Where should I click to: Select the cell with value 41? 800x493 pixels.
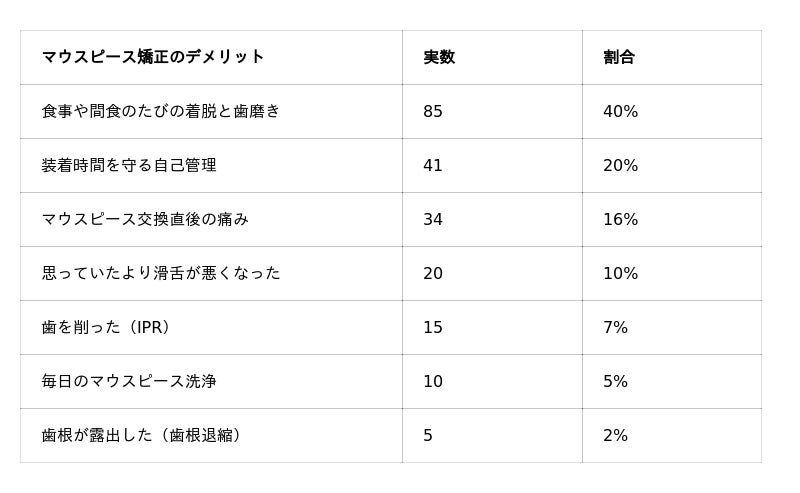[433, 165]
